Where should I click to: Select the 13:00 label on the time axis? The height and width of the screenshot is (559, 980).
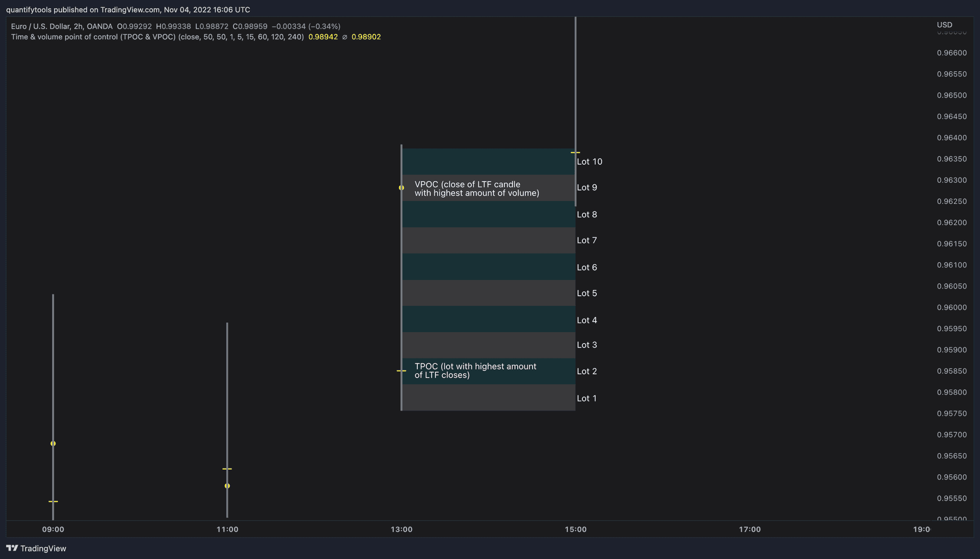pyautogui.click(x=402, y=529)
